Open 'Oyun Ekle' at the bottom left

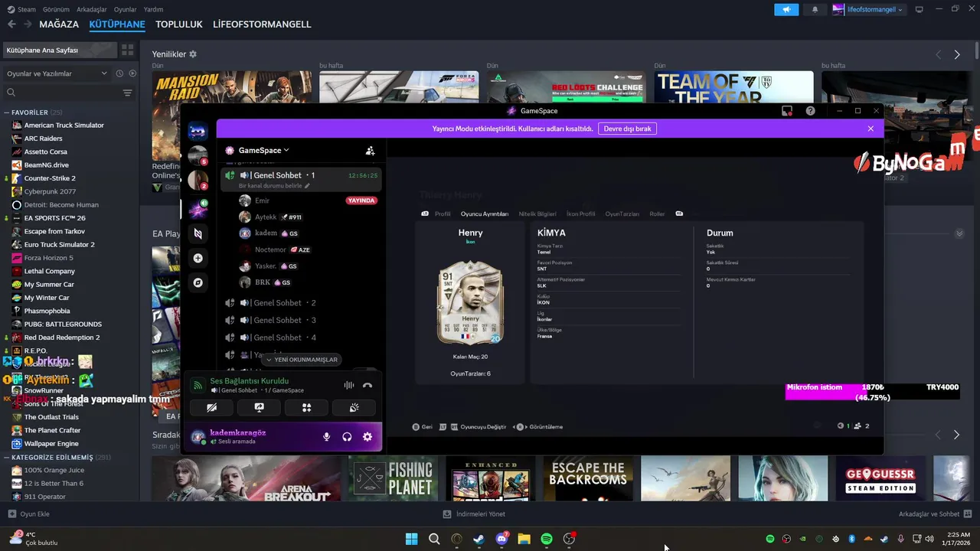point(29,514)
